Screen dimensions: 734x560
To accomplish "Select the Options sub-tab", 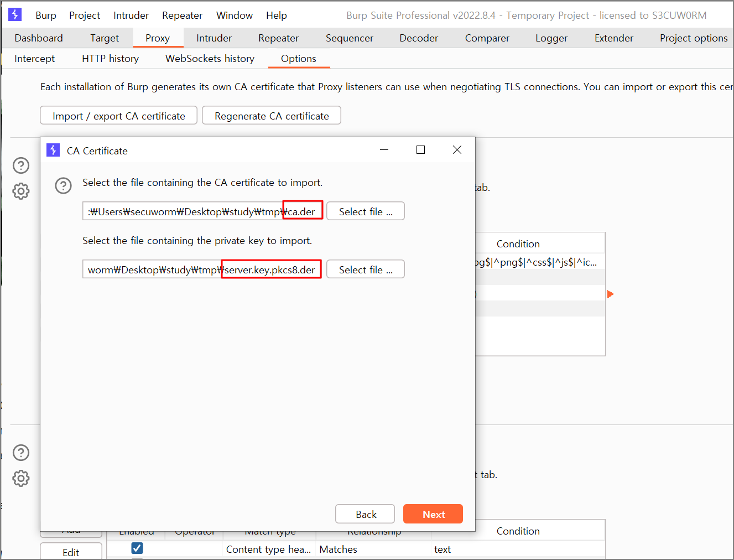I will [x=299, y=59].
